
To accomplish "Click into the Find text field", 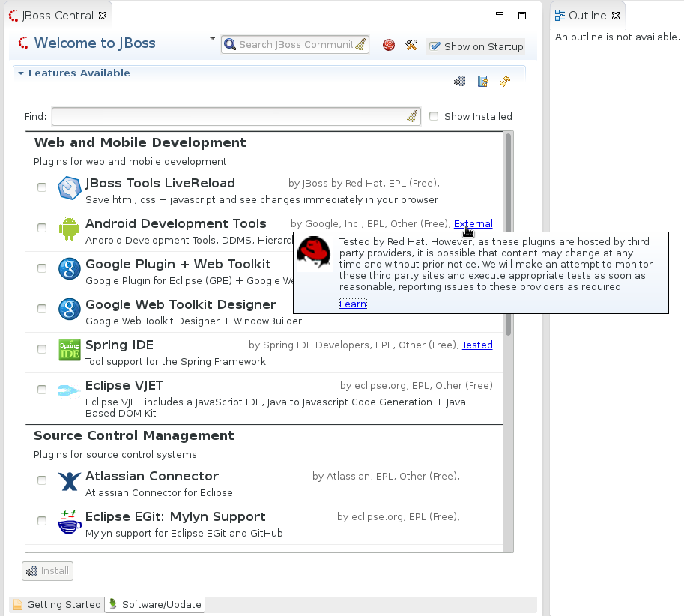I will click(x=236, y=116).
